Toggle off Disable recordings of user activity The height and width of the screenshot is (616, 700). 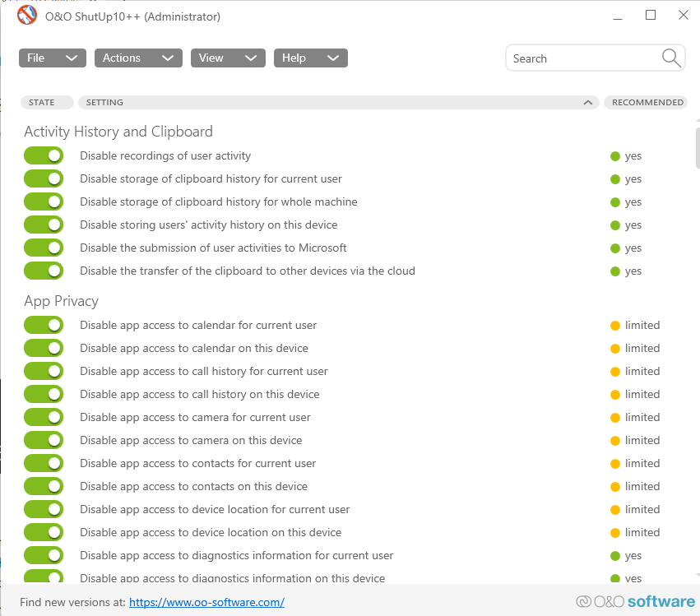tap(44, 156)
